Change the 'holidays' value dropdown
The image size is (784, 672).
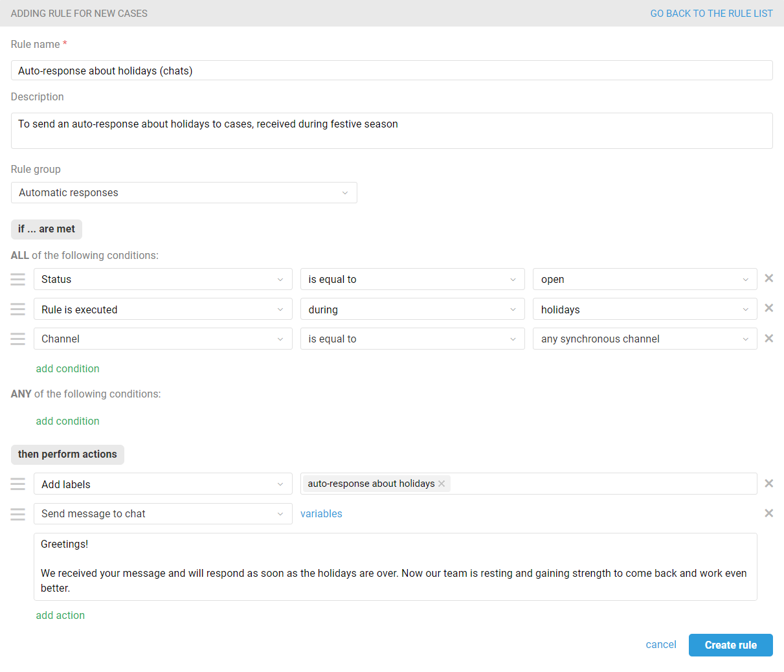644,309
